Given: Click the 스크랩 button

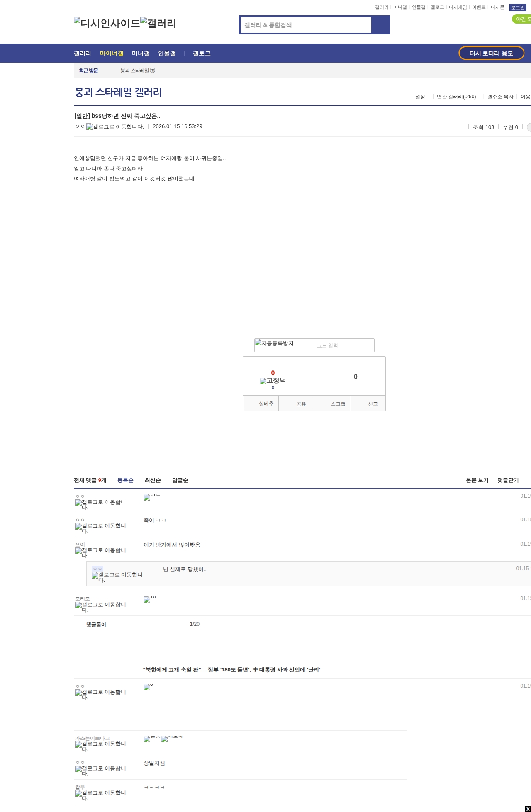Looking at the screenshot, I should (332, 404).
